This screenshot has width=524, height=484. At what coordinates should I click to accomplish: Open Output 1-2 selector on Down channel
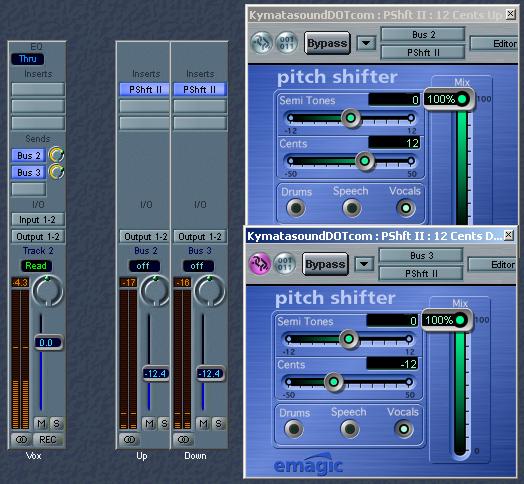click(x=200, y=237)
